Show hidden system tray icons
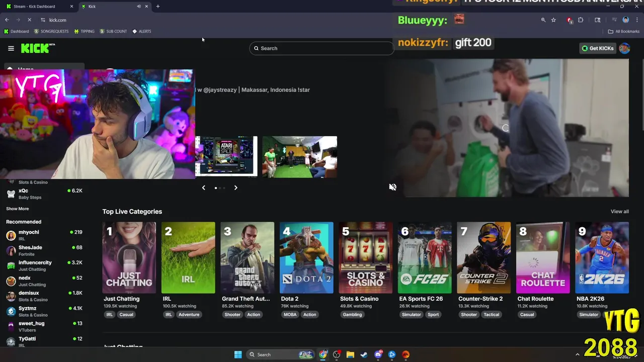644x362 pixels. click(577, 354)
